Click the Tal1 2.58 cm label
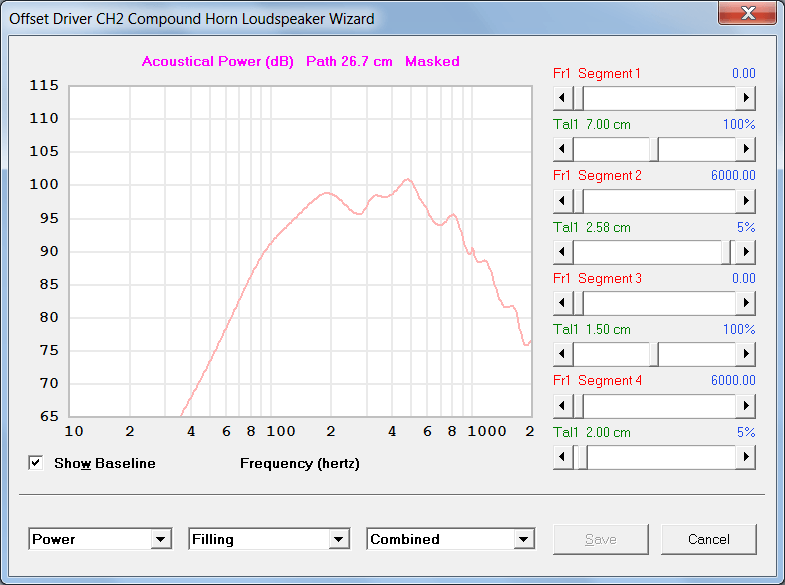The width and height of the screenshot is (785, 585). point(592,227)
